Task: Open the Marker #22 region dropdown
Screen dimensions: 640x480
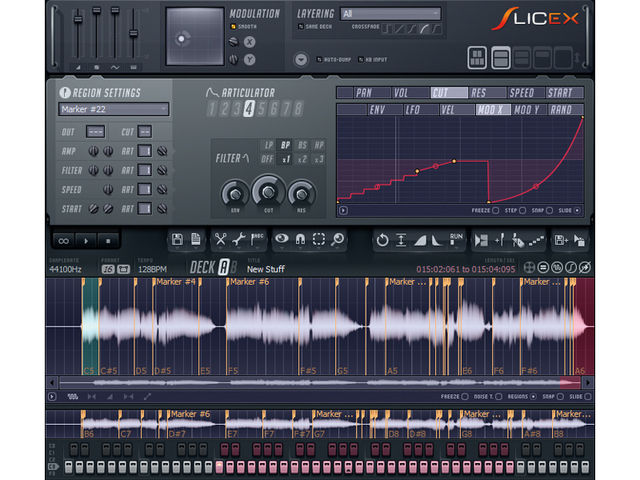Action: click(113, 109)
